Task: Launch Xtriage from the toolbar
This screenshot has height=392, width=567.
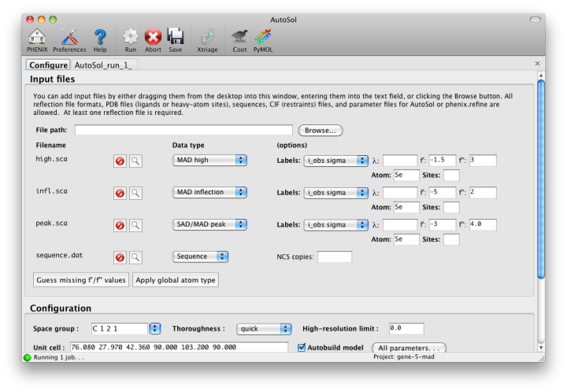Action: pyautogui.click(x=208, y=38)
